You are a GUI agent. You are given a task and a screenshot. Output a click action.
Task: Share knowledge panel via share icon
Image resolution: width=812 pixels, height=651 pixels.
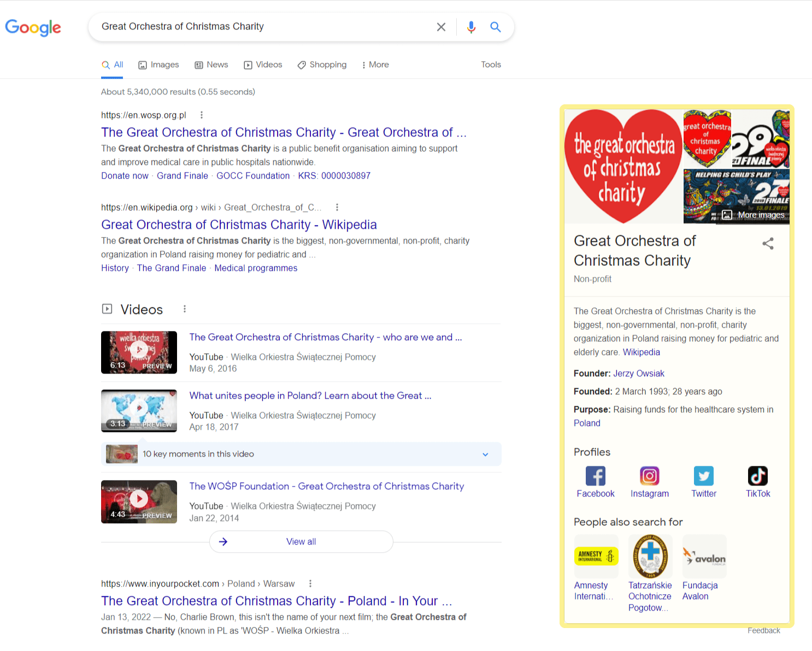coord(768,244)
